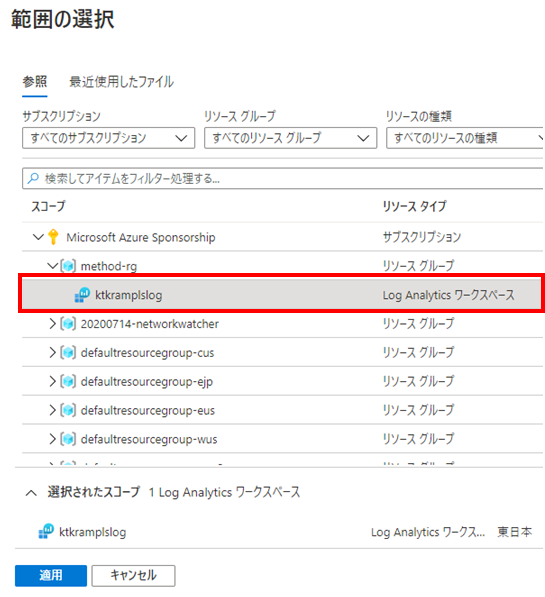Collapse the method-rg tree node
The width and height of the screenshot is (545, 597).
pyautogui.click(x=53, y=265)
